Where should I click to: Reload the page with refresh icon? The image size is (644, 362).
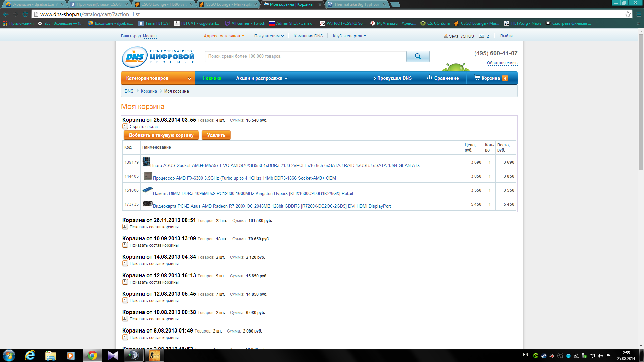point(25,14)
